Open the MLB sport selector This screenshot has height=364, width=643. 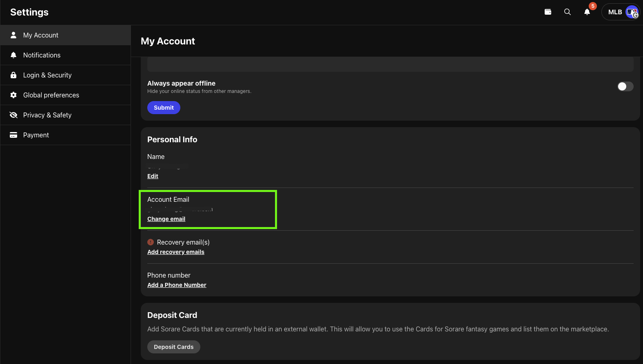click(x=614, y=12)
